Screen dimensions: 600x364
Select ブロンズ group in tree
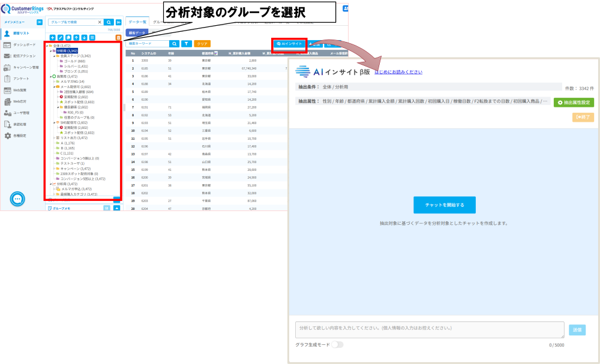76,71
